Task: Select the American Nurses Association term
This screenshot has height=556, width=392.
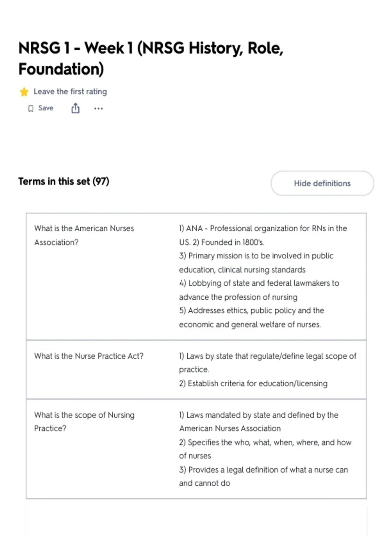Action: coord(84,235)
